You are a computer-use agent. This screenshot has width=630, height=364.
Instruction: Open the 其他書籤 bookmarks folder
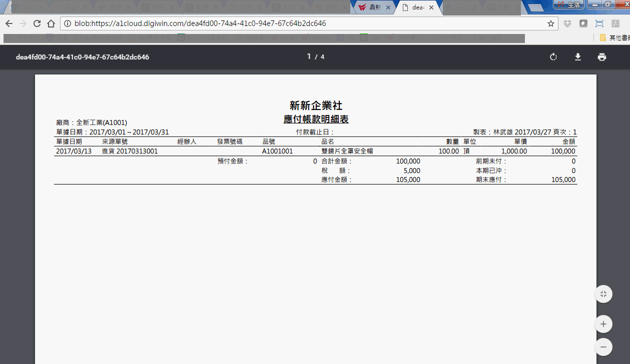614,38
